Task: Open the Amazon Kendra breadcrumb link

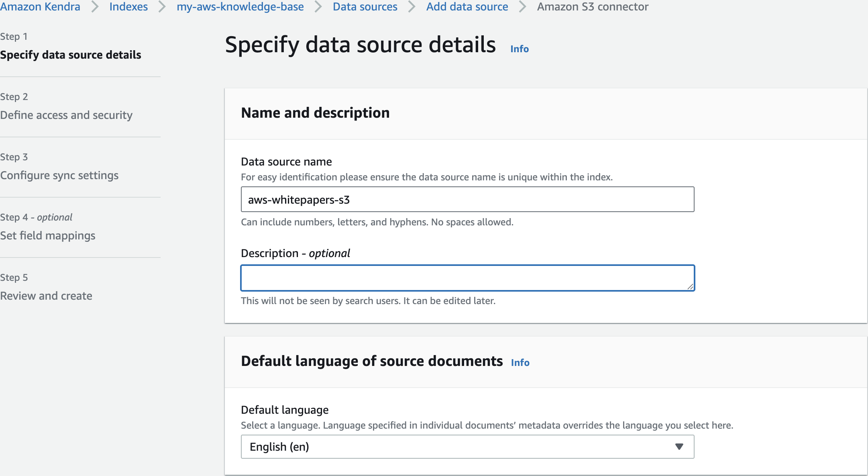Action: pos(40,7)
